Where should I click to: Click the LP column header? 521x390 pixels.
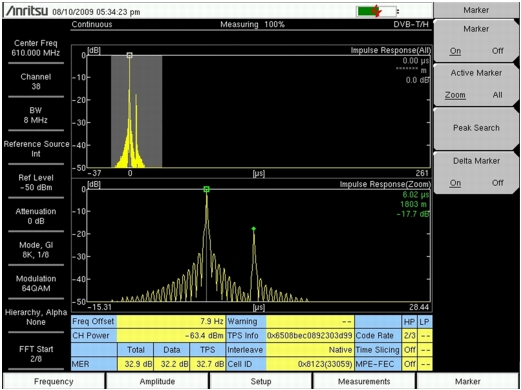424,322
